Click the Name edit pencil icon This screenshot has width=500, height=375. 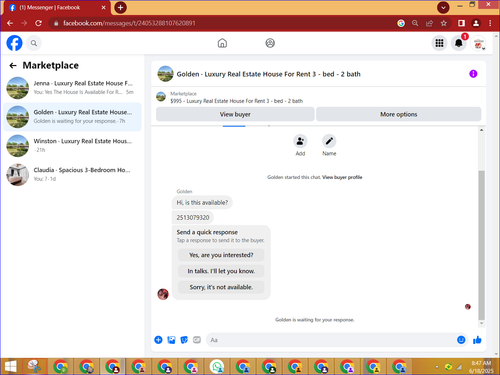329,141
